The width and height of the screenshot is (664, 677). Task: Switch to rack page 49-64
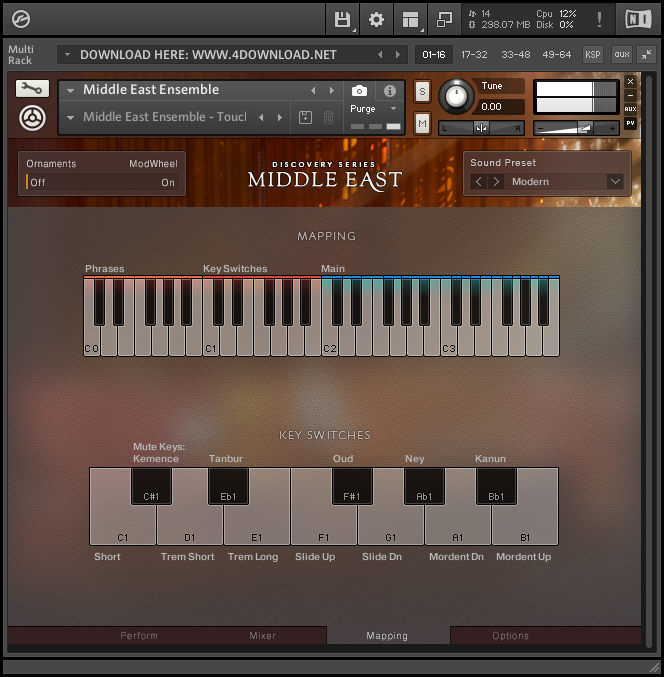click(x=556, y=55)
